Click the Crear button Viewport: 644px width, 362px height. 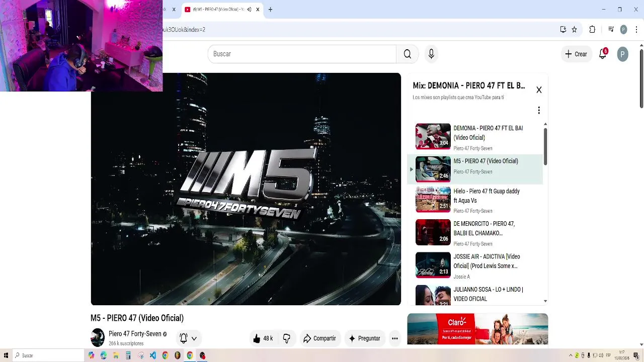[x=576, y=54]
